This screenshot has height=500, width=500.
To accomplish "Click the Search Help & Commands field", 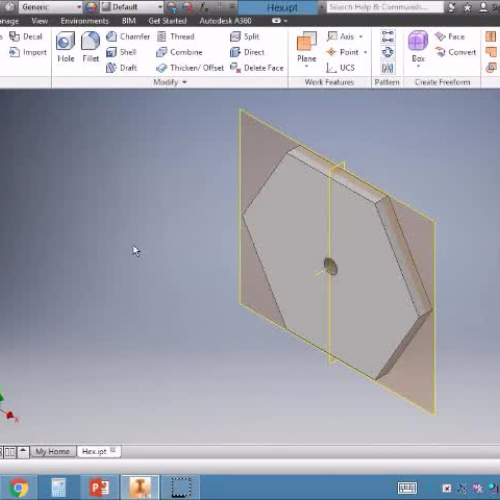I will pyautogui.click(x=385, y=7).
